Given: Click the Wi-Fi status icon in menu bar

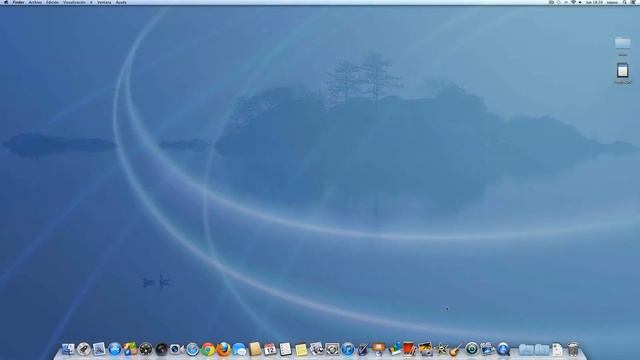Looking at the screenshot, I should point(573,2).
